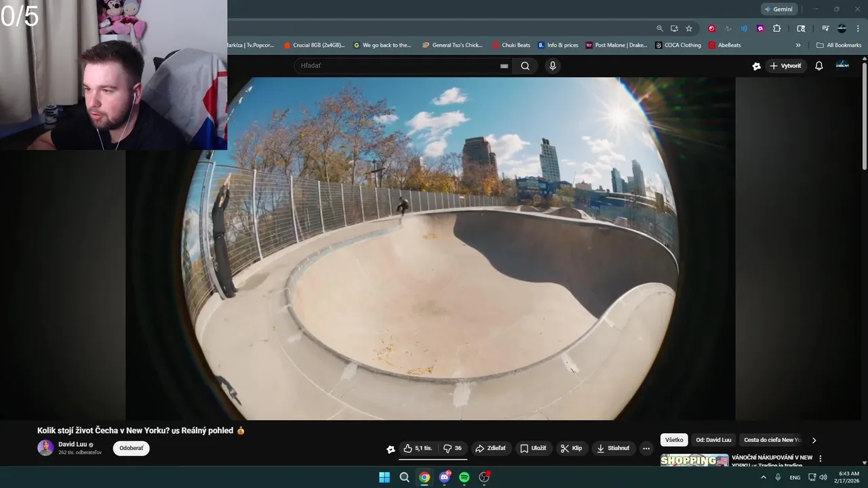Click the install app icon in address bar
The image size is (868, 488).
tap(674, 28)
